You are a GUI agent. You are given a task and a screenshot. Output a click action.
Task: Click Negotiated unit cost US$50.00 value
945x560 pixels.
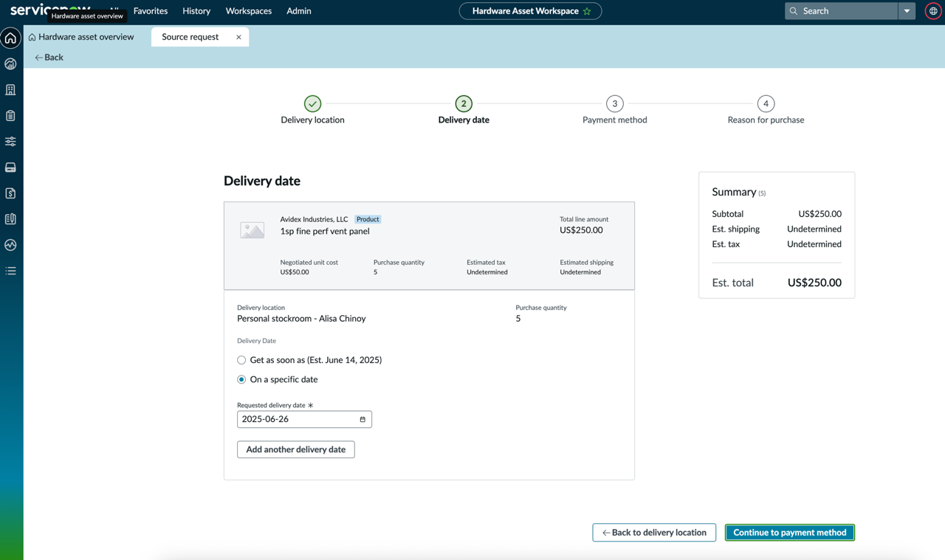tap(295, 272)
